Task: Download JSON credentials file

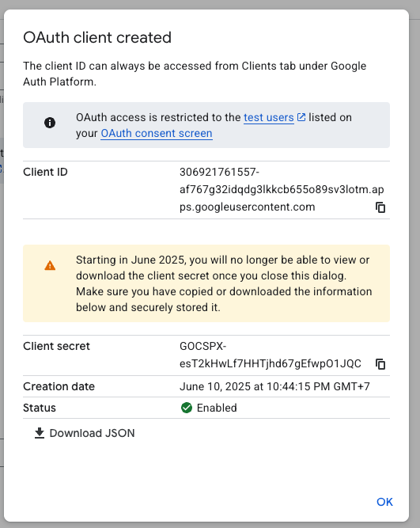Action: click(85, 433)
